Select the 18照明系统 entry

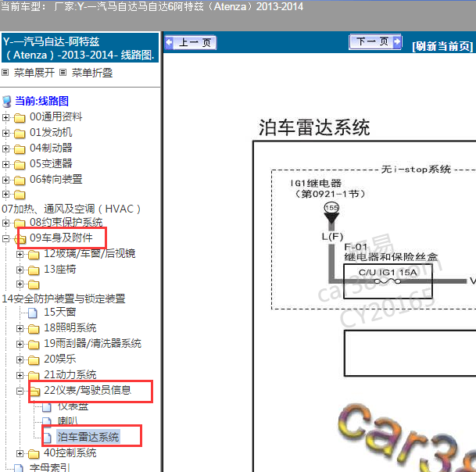pyautogui.click(x=70, y=327)
